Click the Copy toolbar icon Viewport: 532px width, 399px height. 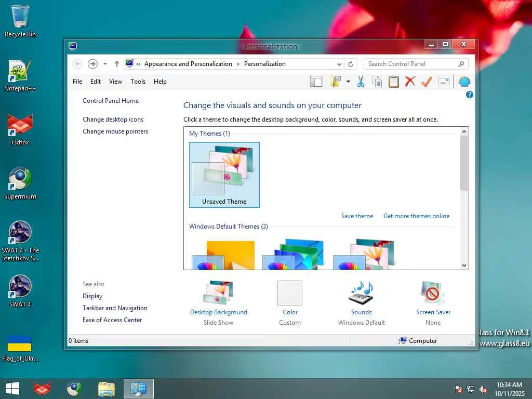[377, 82]
